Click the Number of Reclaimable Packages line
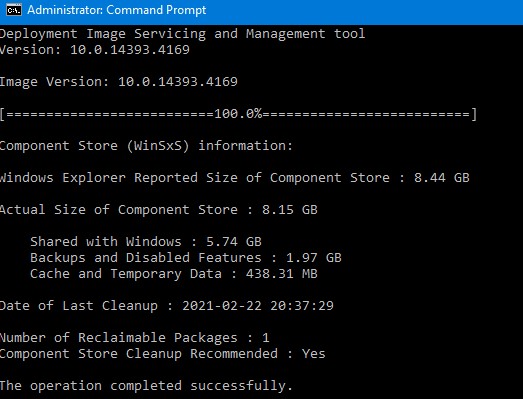Viewport: 523px width, 399px height. 135,338
